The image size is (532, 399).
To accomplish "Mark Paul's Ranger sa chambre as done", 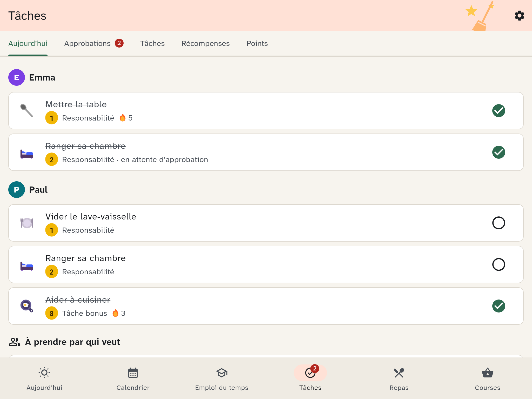I will point(498,264).
